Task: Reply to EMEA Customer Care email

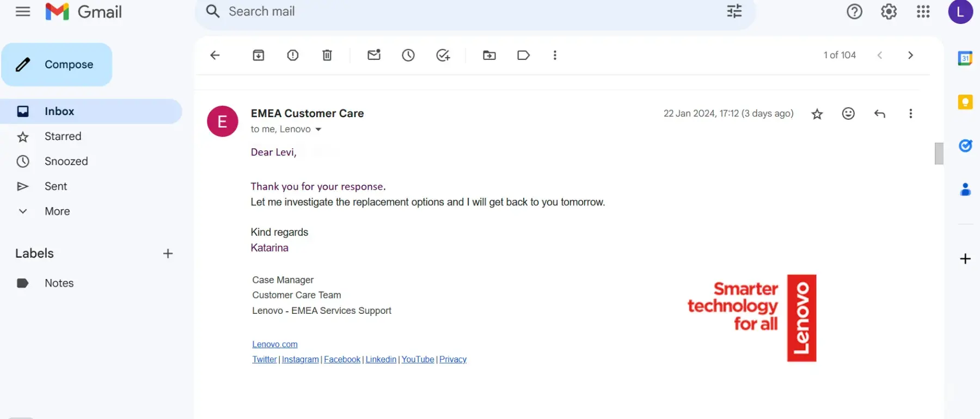Action: [x=880, y=113]
